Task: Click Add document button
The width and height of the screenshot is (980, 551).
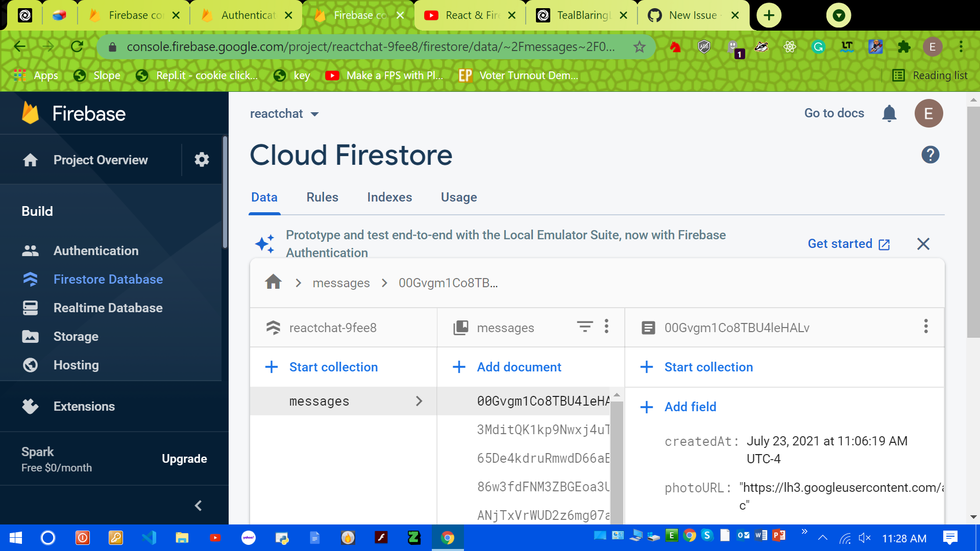Action: tap(507, 367)
